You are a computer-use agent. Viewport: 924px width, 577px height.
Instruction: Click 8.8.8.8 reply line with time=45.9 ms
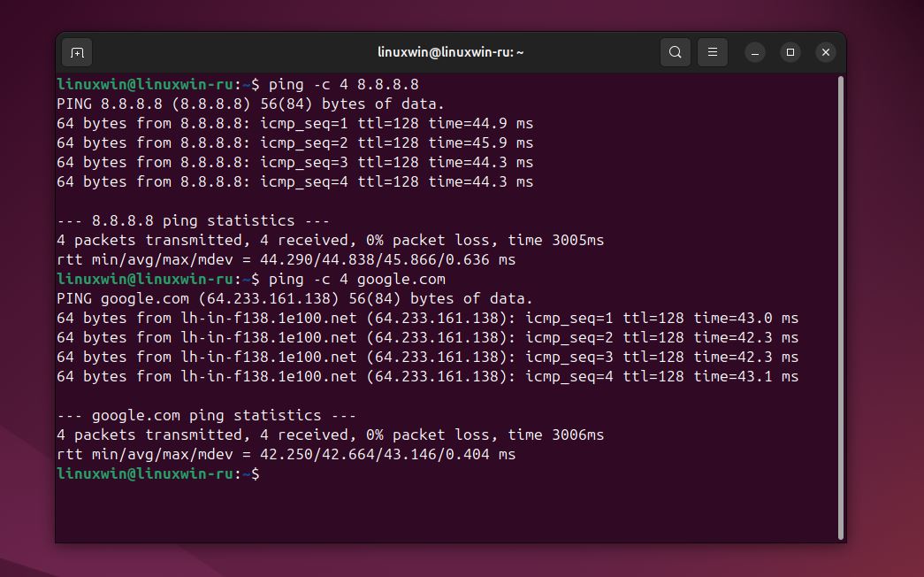click(294, 142)
